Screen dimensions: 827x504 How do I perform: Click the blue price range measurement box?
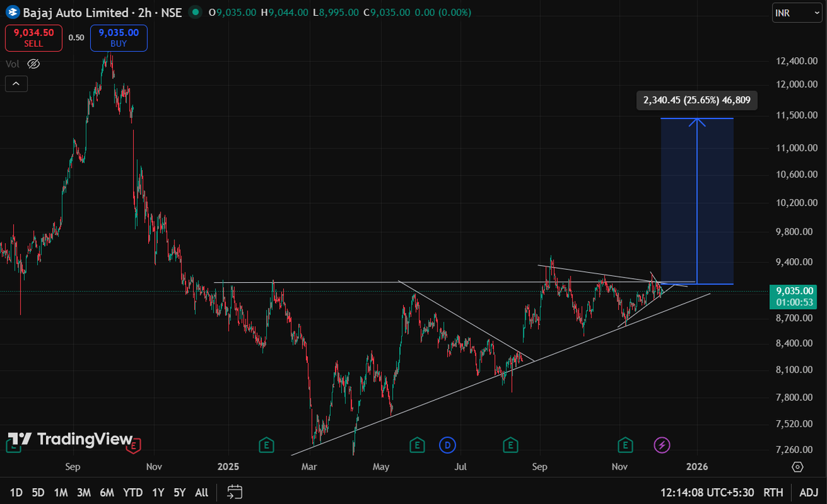pyautogui.click(x=697, y=201)
